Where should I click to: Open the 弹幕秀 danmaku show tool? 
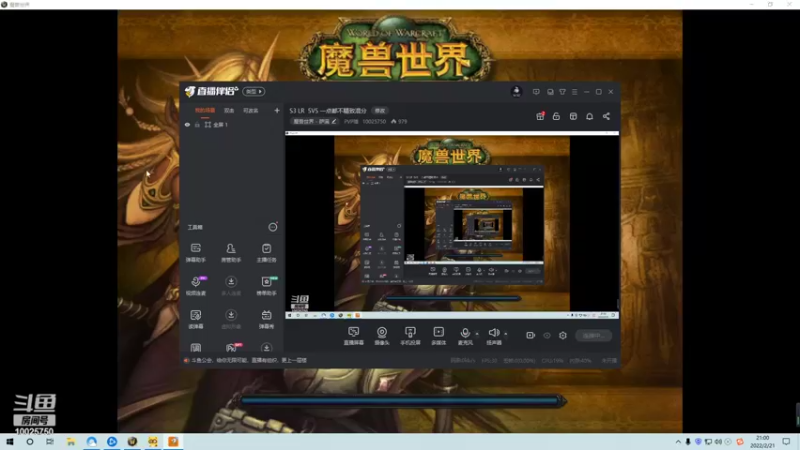coord(266,319)
